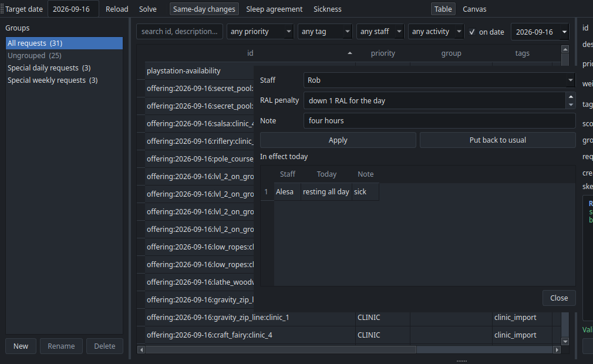Select the playstation-availability row

(199, 70)
